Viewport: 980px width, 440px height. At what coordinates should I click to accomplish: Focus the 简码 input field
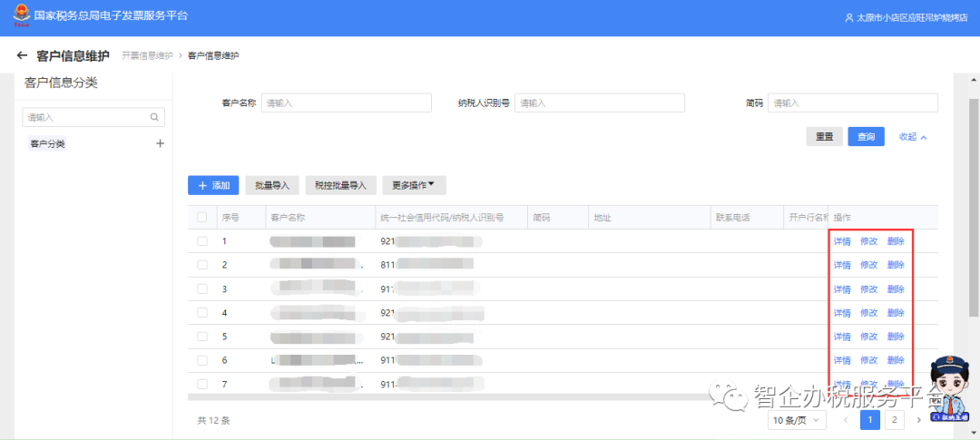[x=852, y=103]
